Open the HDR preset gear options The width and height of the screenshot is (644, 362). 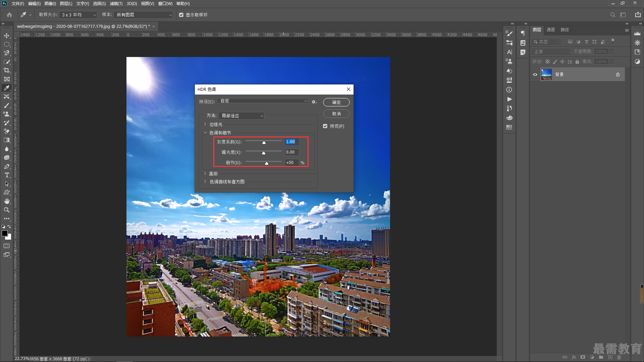tap(314, 102)
